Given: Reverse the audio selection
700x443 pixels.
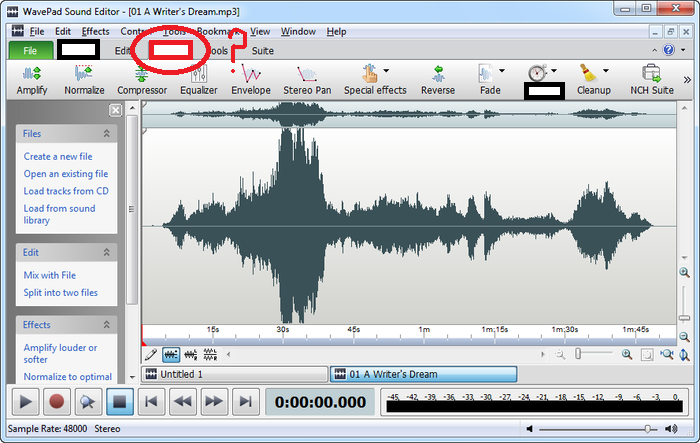Looking at the screenshot, I should tap(438, 80).
